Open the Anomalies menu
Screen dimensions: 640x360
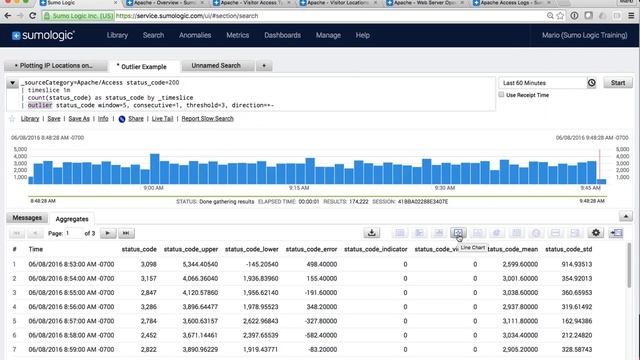click(x=195, y=35)
